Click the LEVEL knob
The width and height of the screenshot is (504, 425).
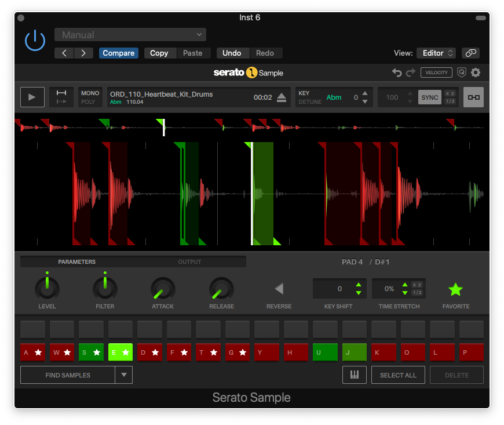[47, 288]
